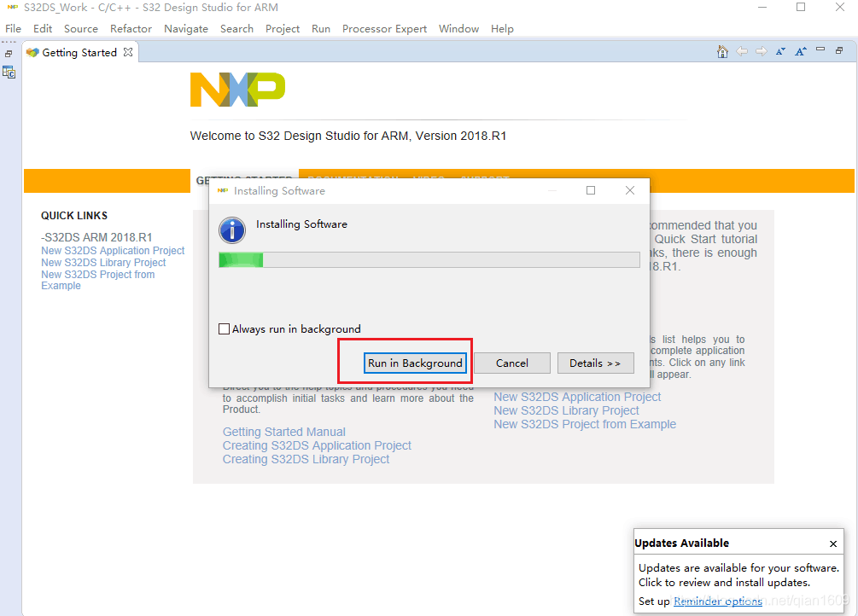Enable Always run in background checkbox

click(225, 329)
